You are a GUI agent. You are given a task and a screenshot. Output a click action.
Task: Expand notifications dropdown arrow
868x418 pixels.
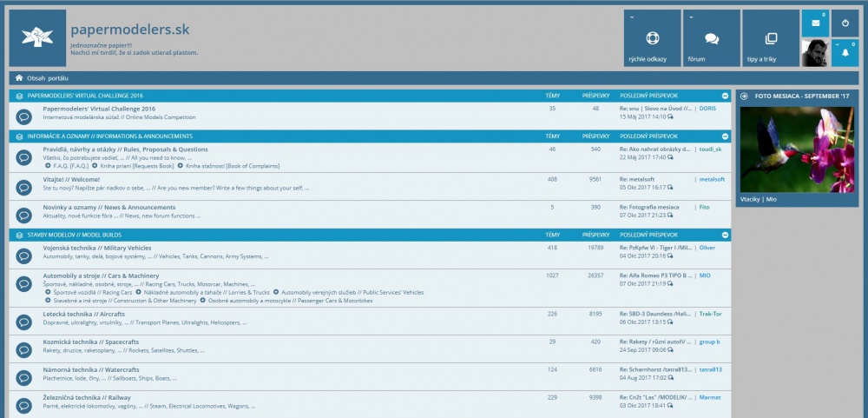coord(837,43)
